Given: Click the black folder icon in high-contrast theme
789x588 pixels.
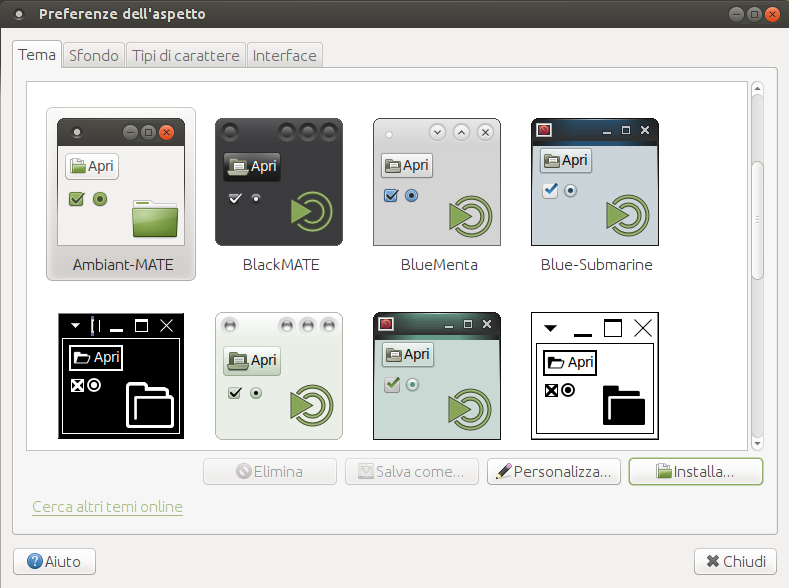Looking at the screenshot, I should click(624, 406).
